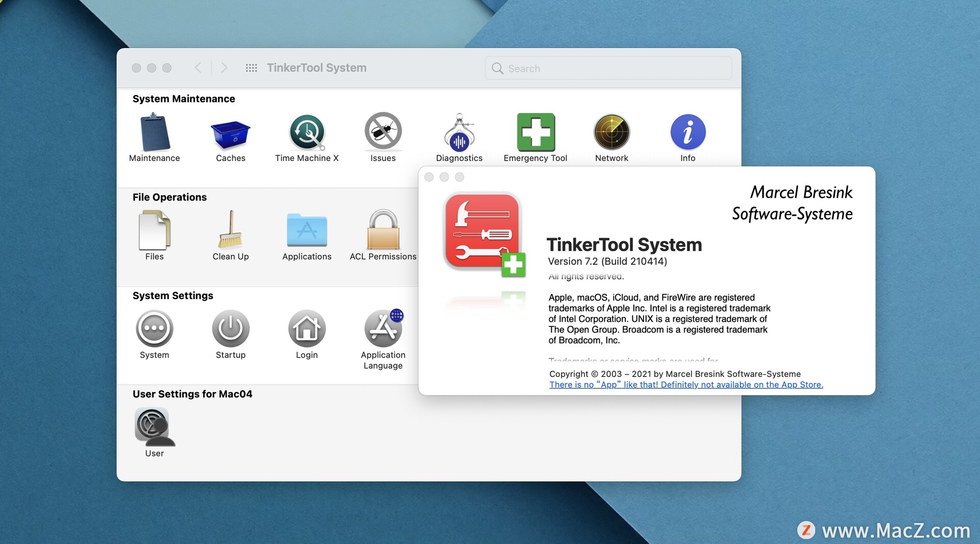This screenshot has width=980, height=544.
Task: Open the Maintenance pane
Action: [x=154, y=137]
